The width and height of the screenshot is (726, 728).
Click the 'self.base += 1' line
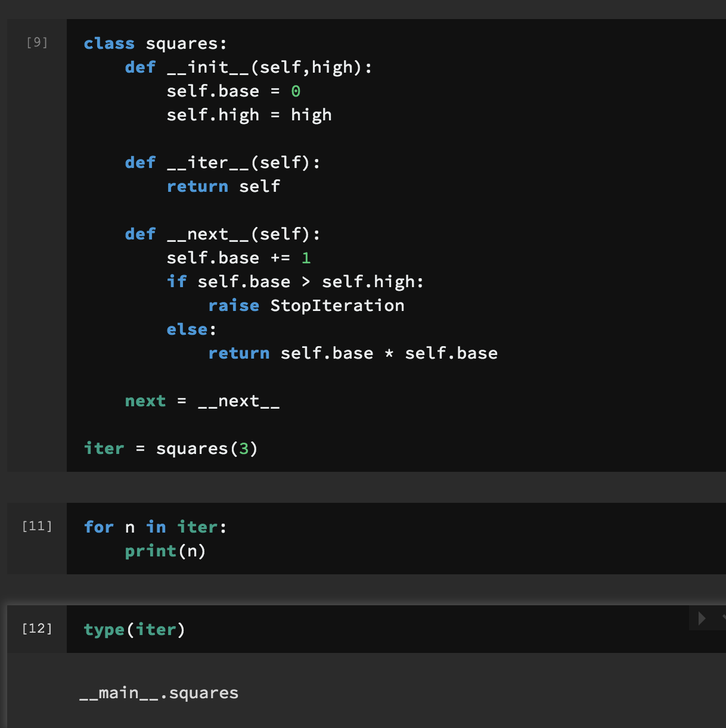coord(239,258)
